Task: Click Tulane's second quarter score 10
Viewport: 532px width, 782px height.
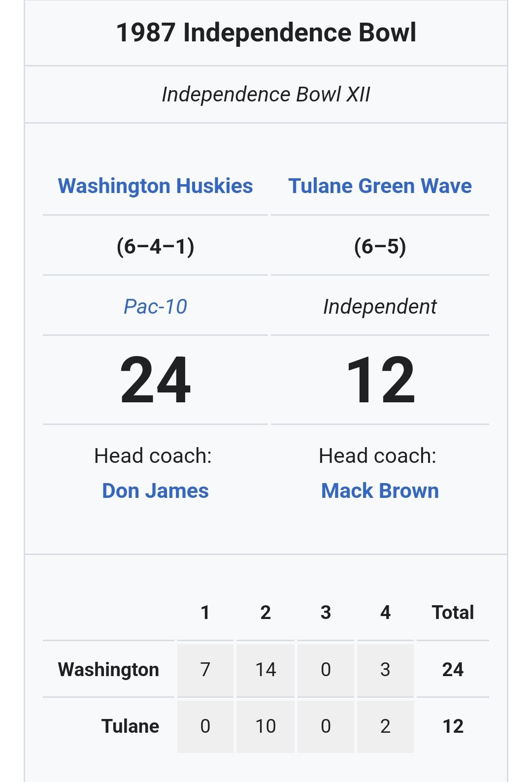Action: coord(266,726)
